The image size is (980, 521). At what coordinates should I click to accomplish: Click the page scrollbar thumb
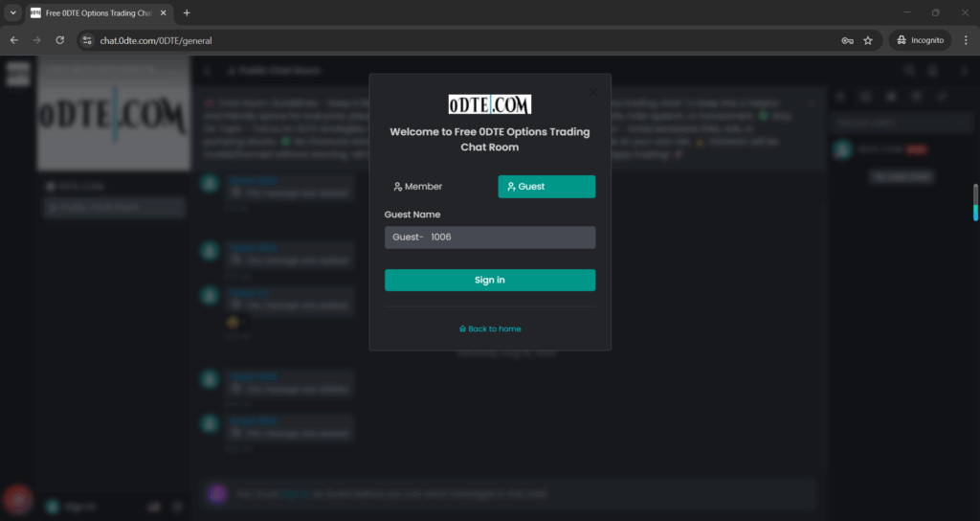[975, 202]
